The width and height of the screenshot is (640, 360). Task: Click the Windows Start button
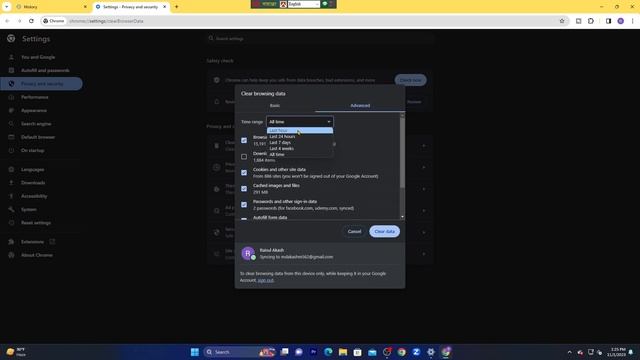coord(195,352)
